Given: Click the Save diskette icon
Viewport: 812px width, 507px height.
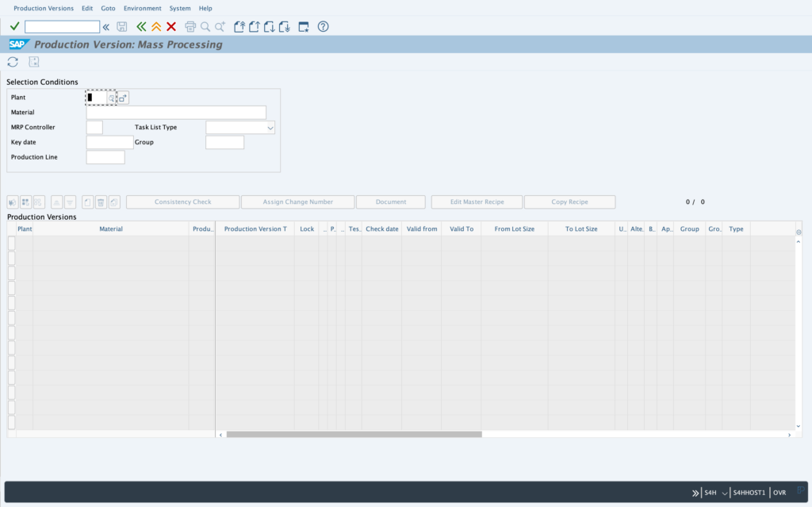Looking at the screenshot, I should point(121,27).
